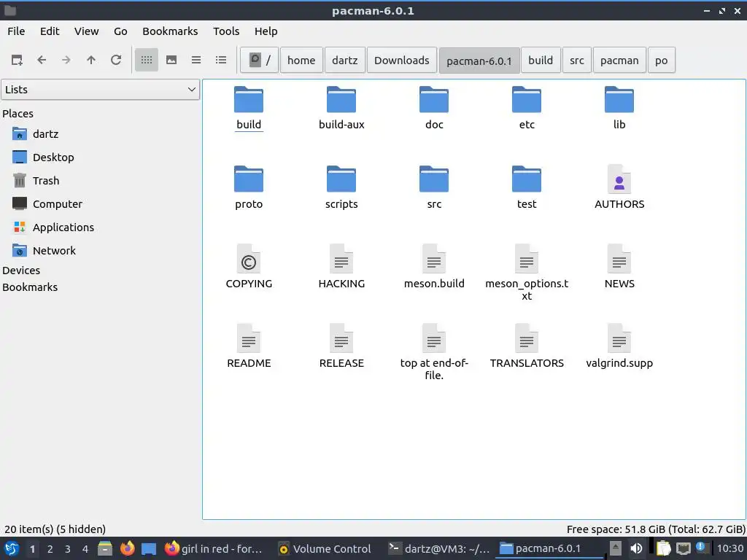Select the src folder icon

(x=434, y=179)
